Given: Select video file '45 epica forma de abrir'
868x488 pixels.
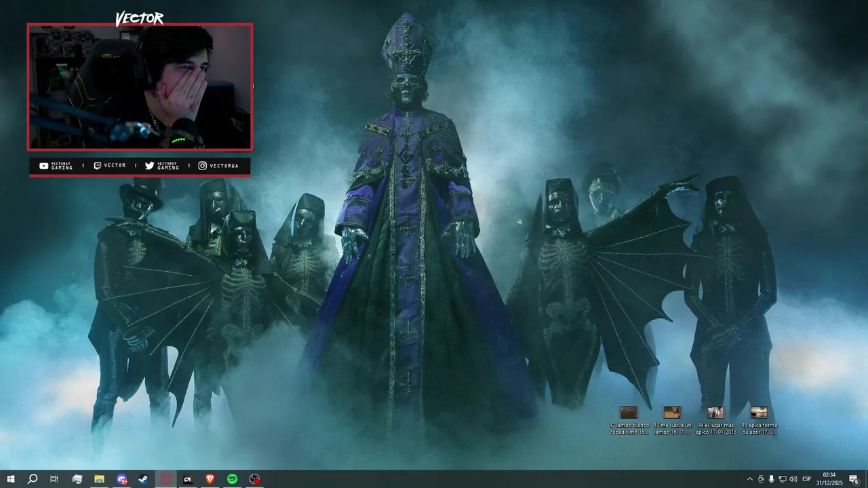Looking at the screenshot, I should click(x=759, y=420).
